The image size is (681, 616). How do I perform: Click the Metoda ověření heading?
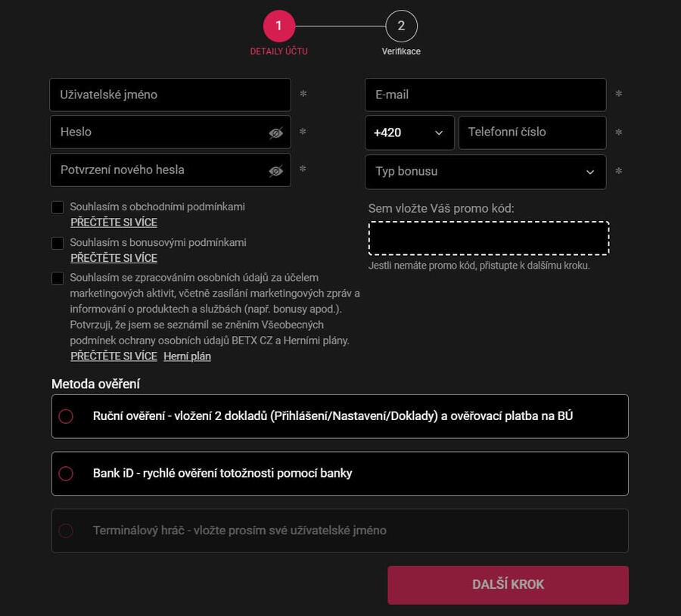95,384
